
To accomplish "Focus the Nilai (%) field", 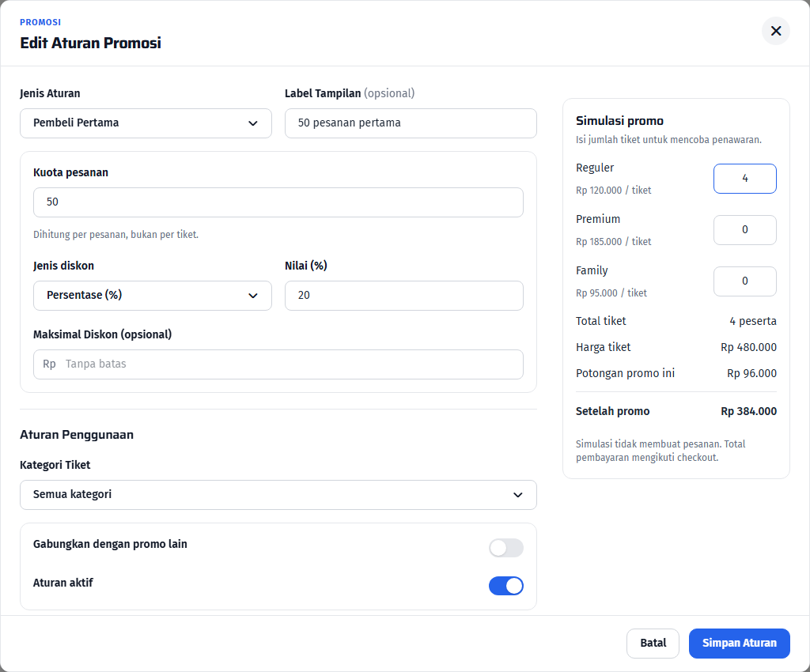I will [404, 296].
